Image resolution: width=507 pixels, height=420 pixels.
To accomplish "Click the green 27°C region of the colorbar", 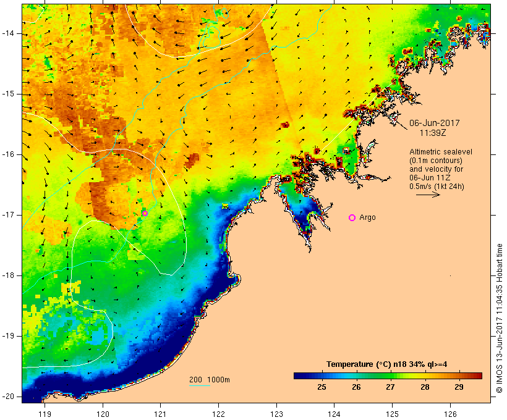I will click(x=390, y=376).
